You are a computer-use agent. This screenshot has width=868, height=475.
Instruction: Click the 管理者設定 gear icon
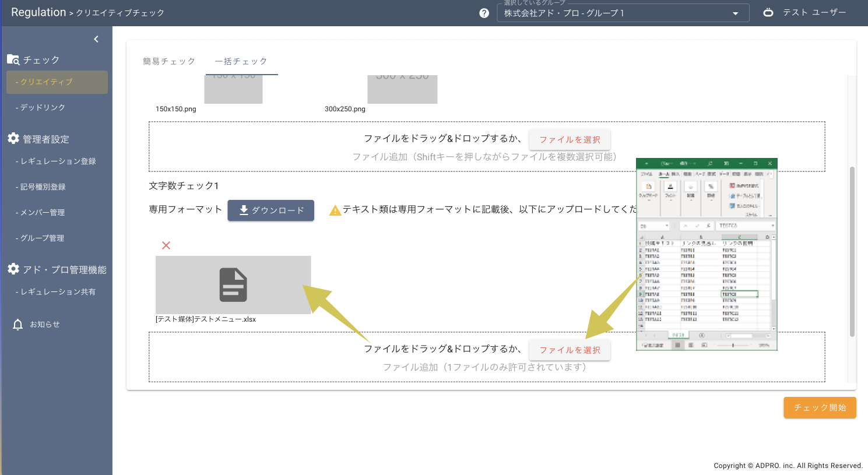13,139
